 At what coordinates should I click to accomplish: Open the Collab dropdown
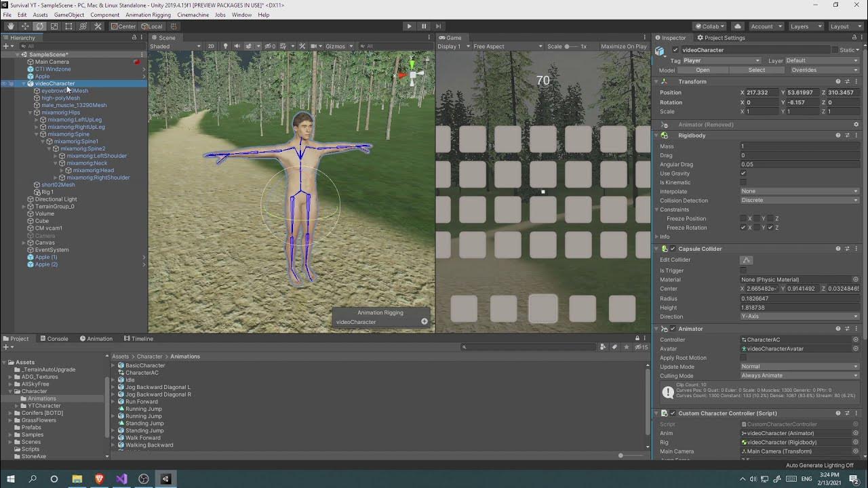pos(709,26)
